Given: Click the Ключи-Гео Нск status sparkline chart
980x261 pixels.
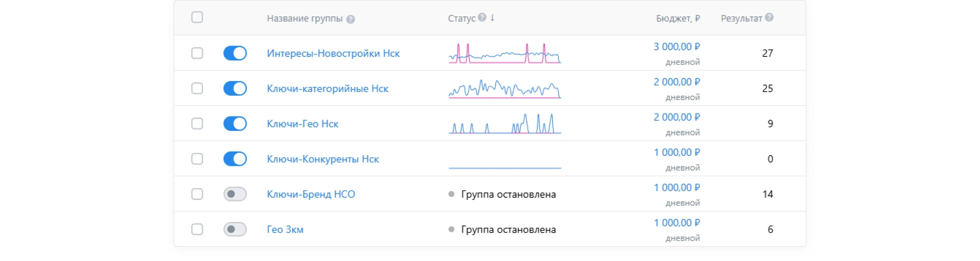Looking at the screenshot, I should pos(505,124).
